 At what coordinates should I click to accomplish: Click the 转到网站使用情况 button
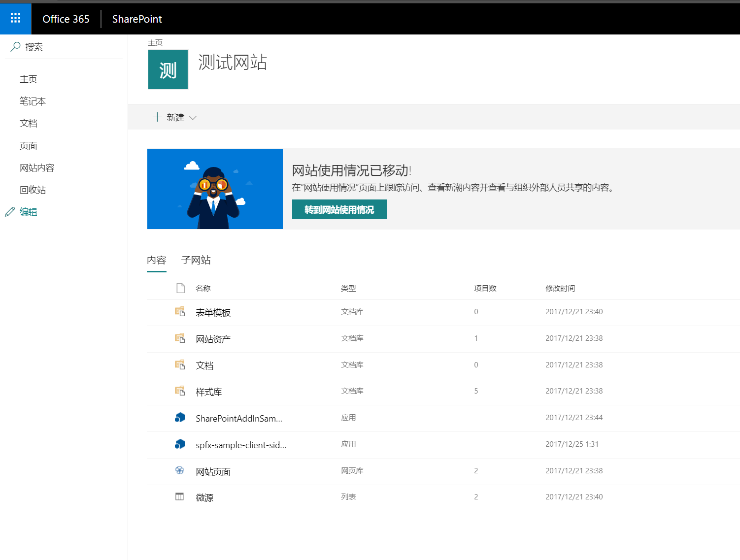339,209
